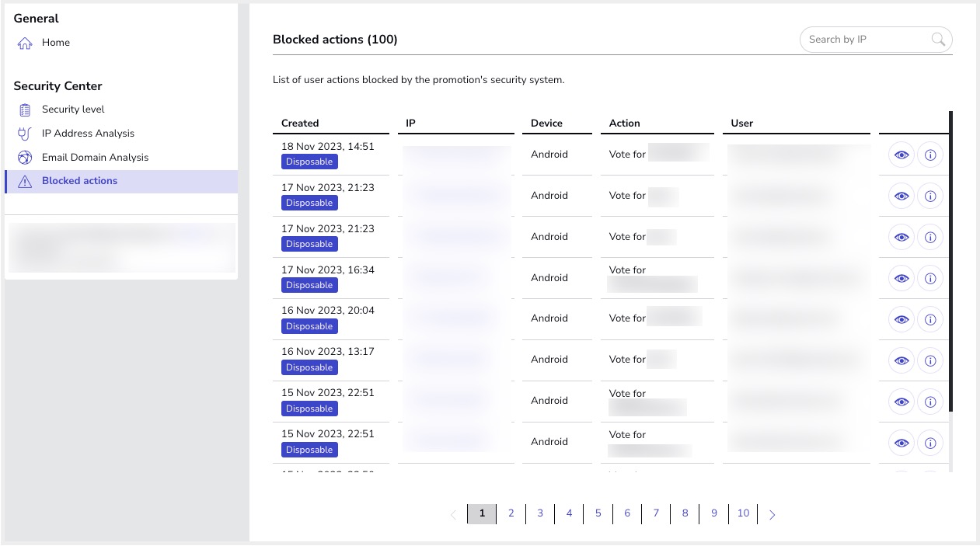Click the magnifier icon in IP search
This screenshot has height=546, width=980.
pos(938,40)
